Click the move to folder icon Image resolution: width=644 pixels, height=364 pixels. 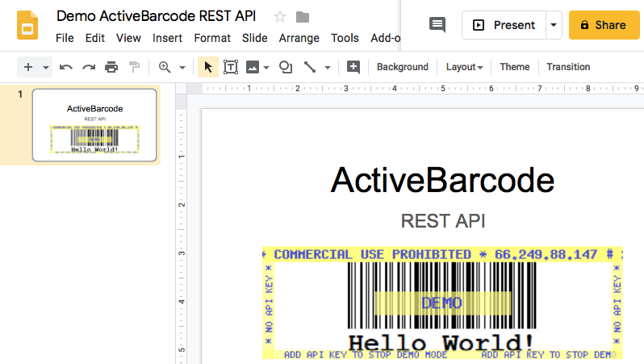[303, 17]
